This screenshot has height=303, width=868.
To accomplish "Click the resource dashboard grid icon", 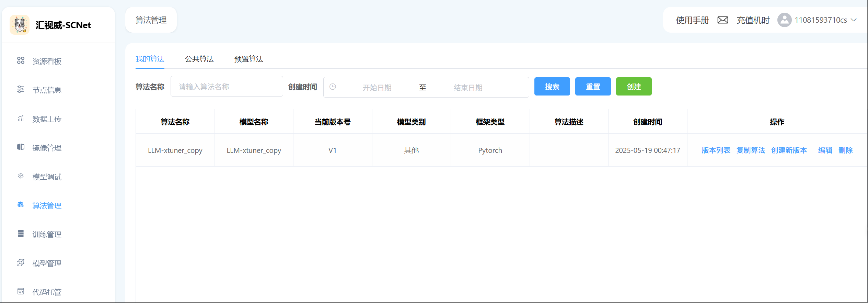I will (21, 61).
